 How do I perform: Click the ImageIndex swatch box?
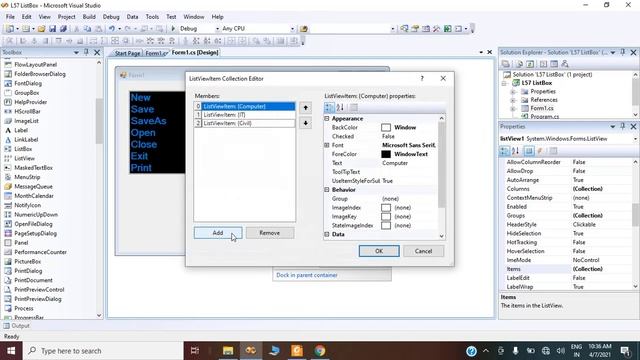tap(386, 208)
